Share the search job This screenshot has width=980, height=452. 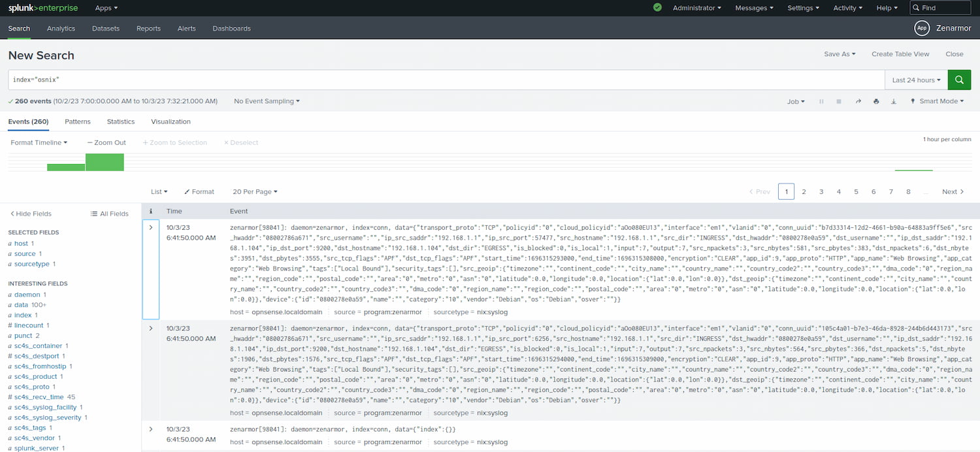pos(858,101)
